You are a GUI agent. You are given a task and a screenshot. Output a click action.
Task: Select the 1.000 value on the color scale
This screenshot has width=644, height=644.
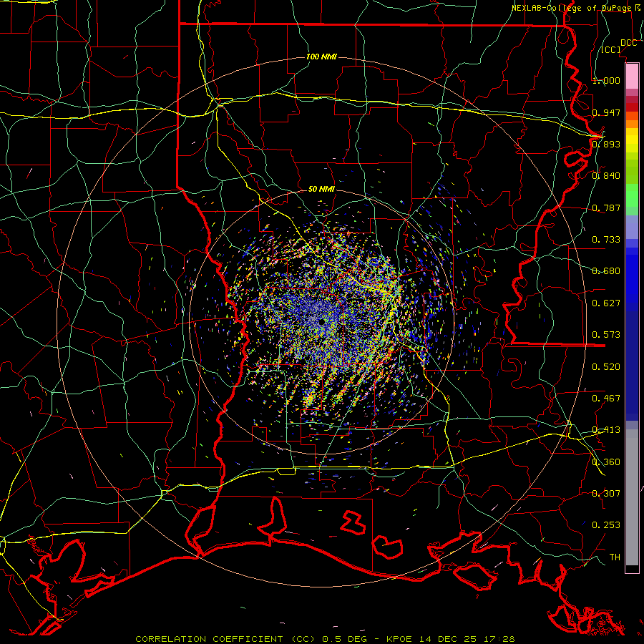click(x=606, y=80)
